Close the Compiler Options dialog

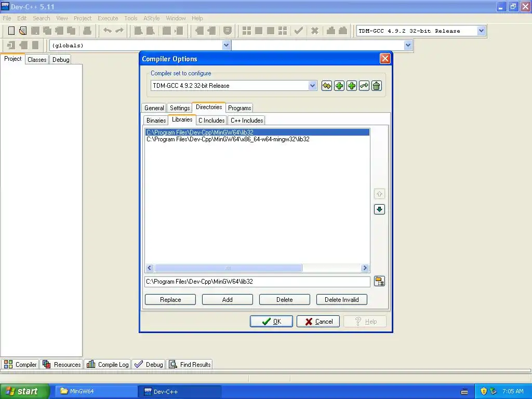[385, 59]
